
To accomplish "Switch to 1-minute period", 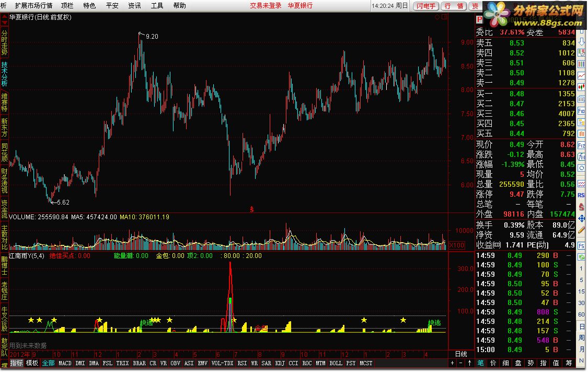I will click(x=581, y=268).
